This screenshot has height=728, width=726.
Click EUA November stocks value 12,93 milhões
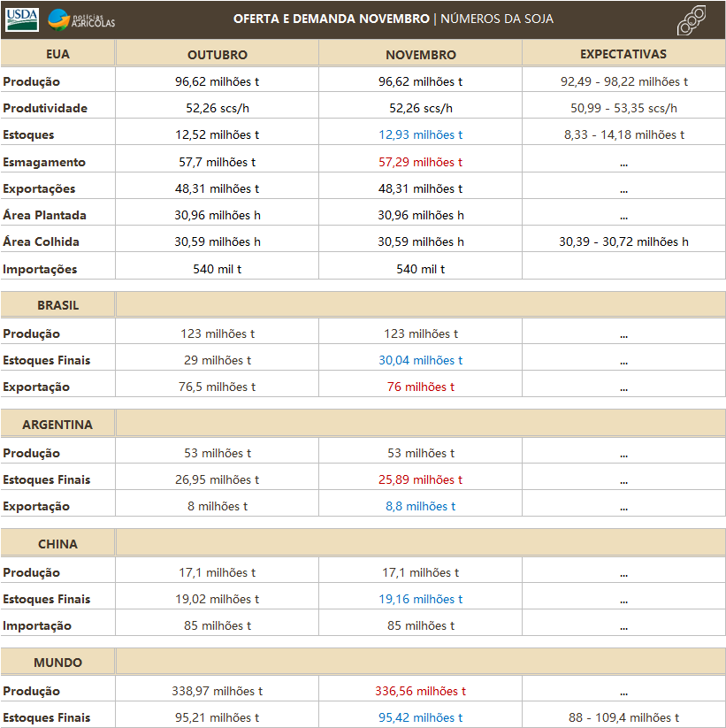[x=420, y=134]
